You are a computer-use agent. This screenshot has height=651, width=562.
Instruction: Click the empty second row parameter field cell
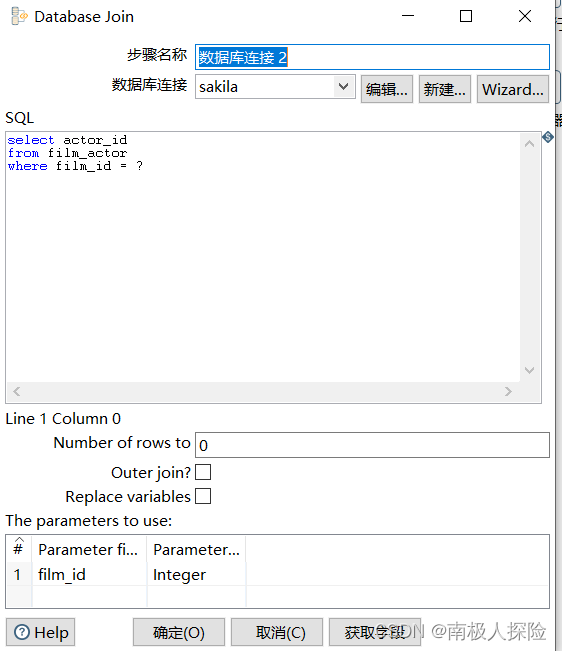pos(89,597)
